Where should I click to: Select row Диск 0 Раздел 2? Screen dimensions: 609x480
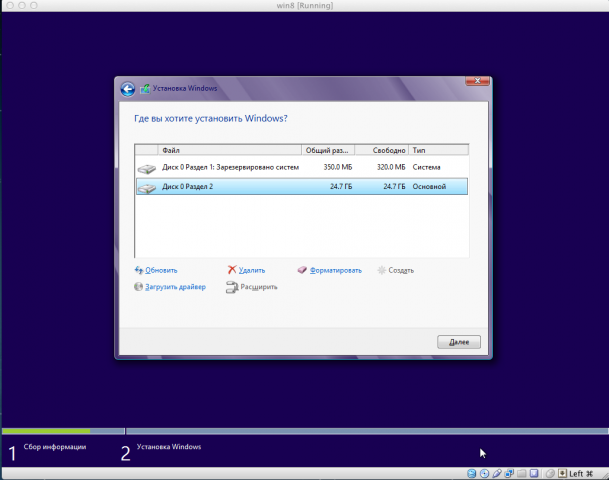pyautogui.click(x=302, y=186)
